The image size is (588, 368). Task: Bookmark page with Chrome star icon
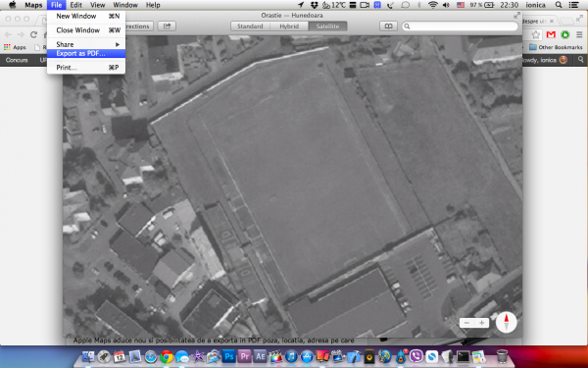[x=536, y=35]
